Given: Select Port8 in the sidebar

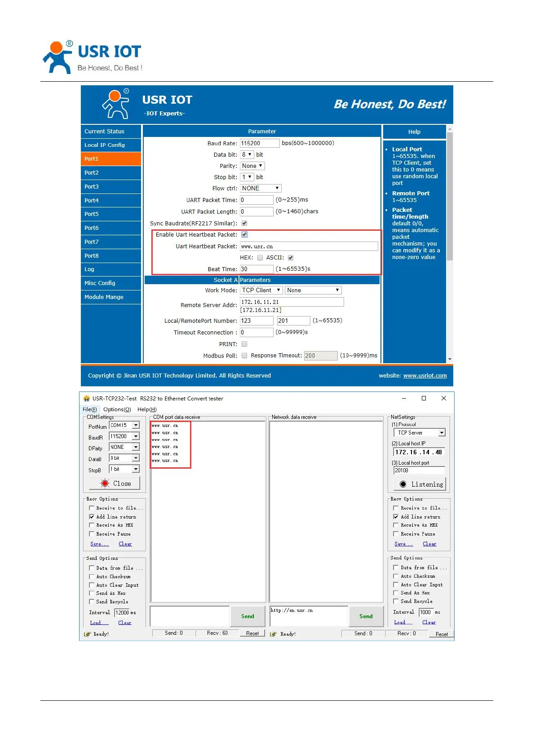Looking at the screenshot, I should [x=111, y=256].
